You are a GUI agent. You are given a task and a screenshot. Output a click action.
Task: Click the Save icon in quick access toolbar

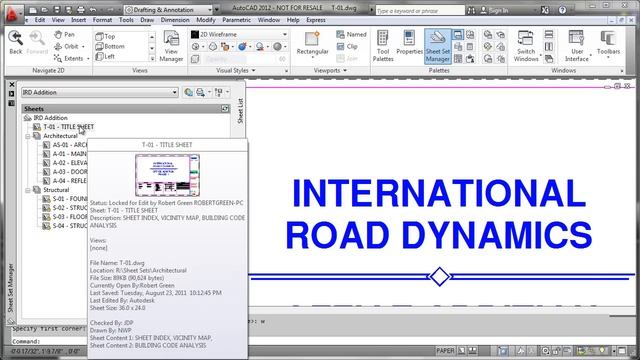tap(57, 10)
